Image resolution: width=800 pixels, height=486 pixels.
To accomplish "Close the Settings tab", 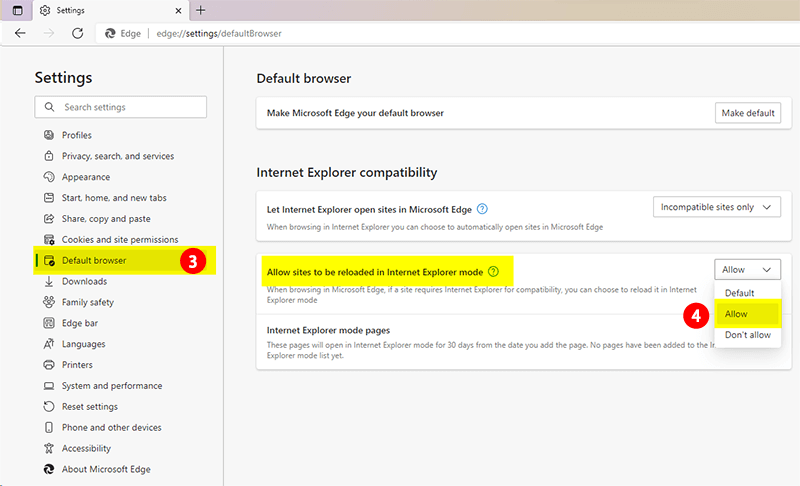I will (178, 10).
